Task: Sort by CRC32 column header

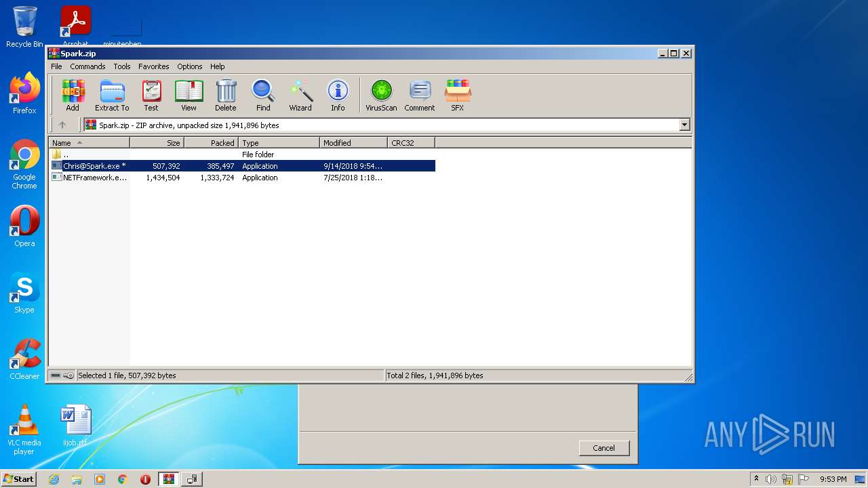Action: tap(411, 142)
